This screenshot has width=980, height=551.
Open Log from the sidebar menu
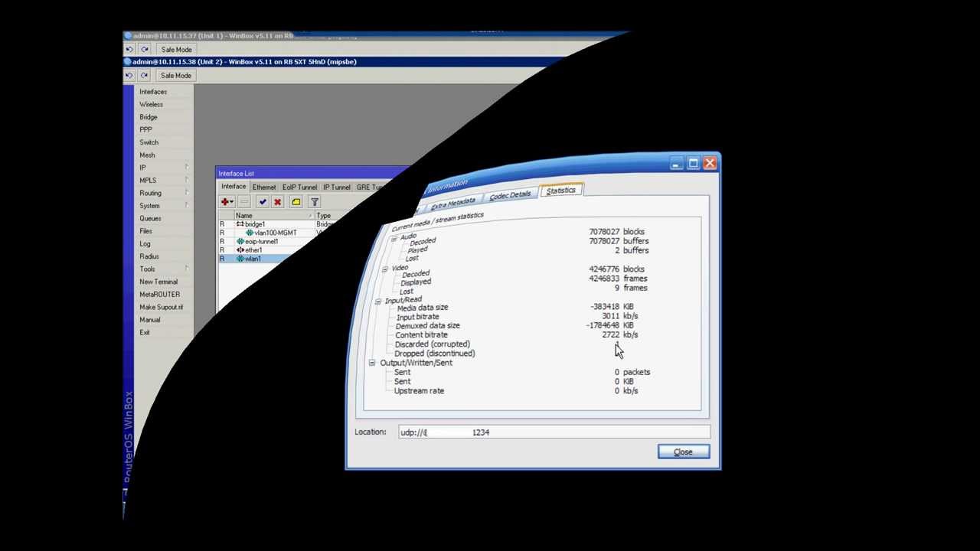(145, 244)
